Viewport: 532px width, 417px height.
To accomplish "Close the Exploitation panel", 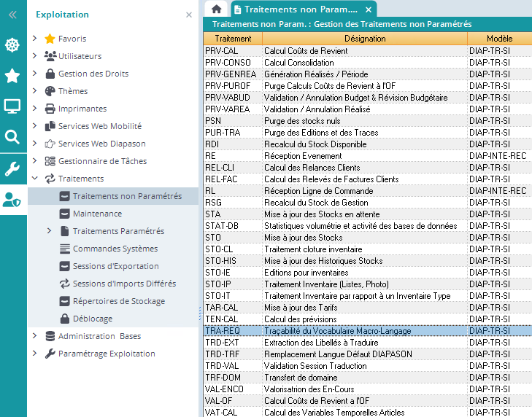I will pyautogui.click(x=189, y=15).
